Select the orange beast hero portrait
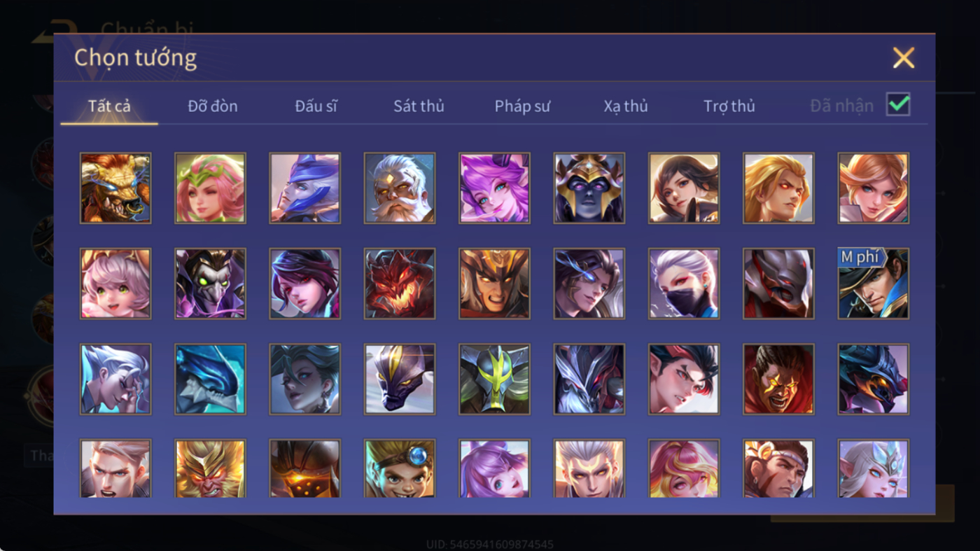The width and height of the screenshot is (980, 551). click(x=115, y=188)
